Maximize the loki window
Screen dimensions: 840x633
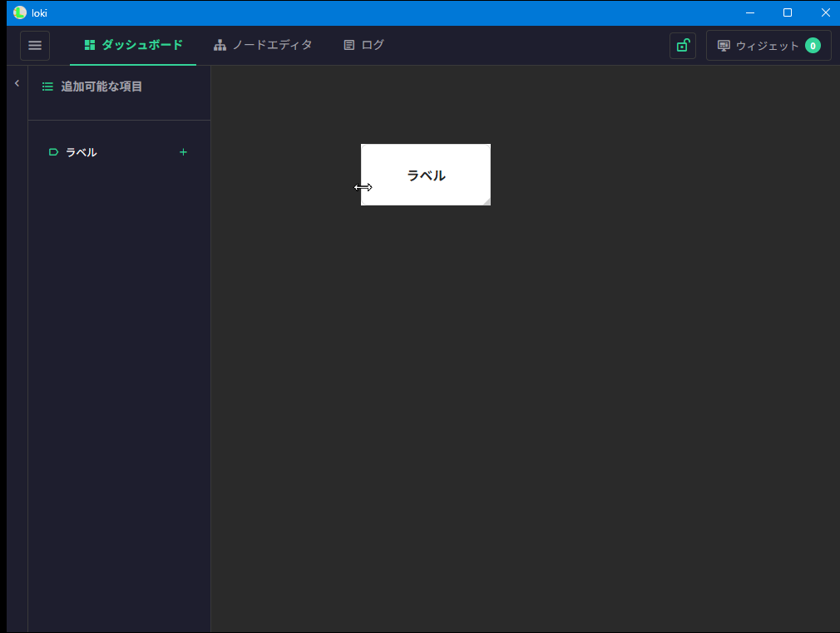click(x=788, y=12)
